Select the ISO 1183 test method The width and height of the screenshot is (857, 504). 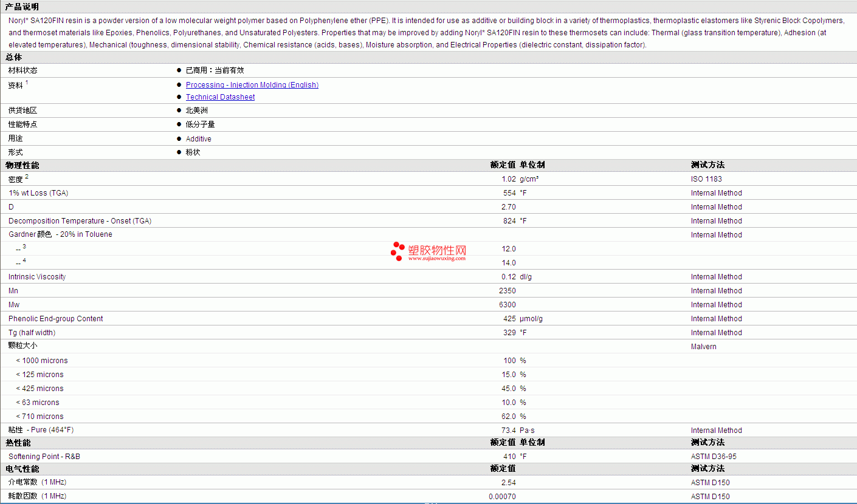coord(707,179)
